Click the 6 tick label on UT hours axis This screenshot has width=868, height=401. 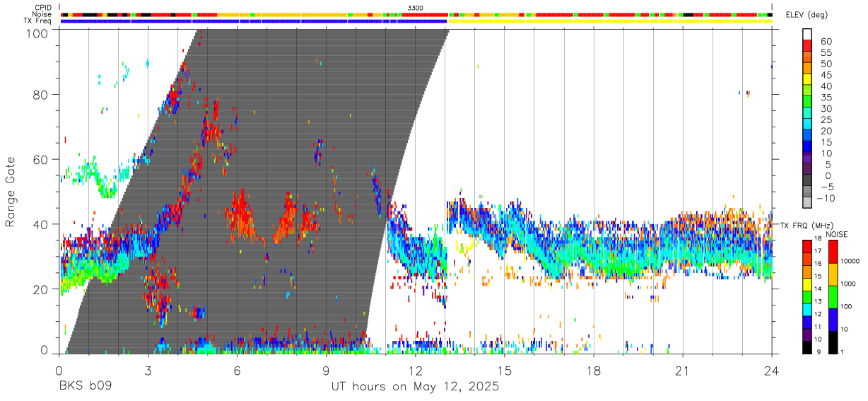(237, 371)
